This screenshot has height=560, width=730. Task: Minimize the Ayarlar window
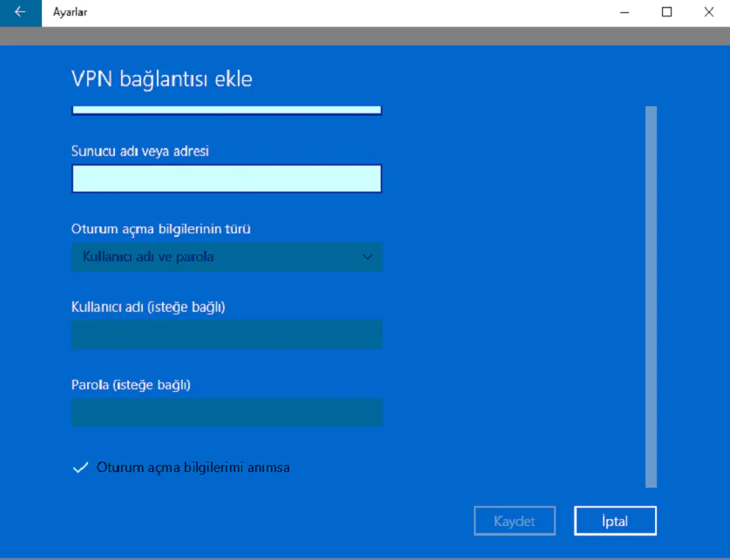(625, 12)
